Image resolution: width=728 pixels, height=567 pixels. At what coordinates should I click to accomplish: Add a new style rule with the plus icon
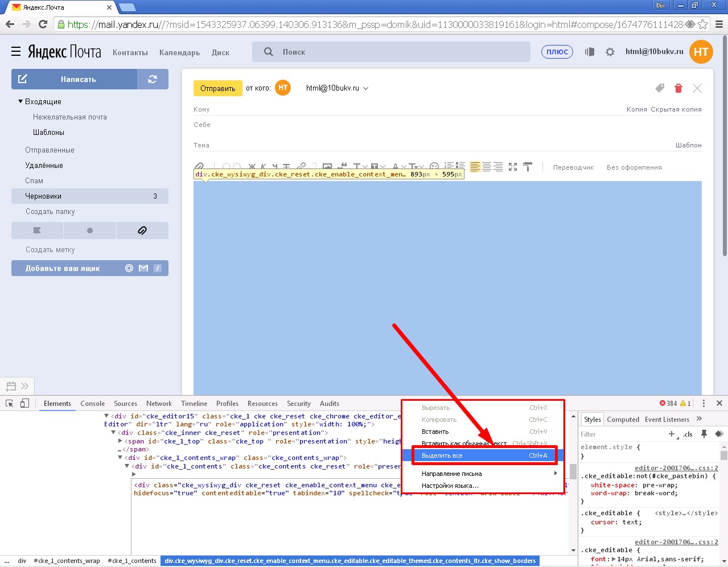tap(672, 434)
